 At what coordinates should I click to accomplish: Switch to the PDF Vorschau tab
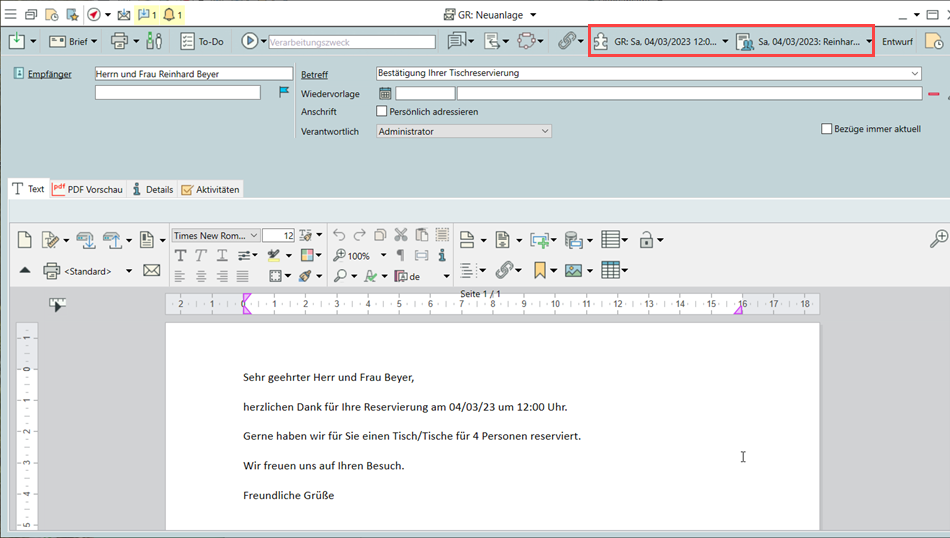[x=88, y=189]
